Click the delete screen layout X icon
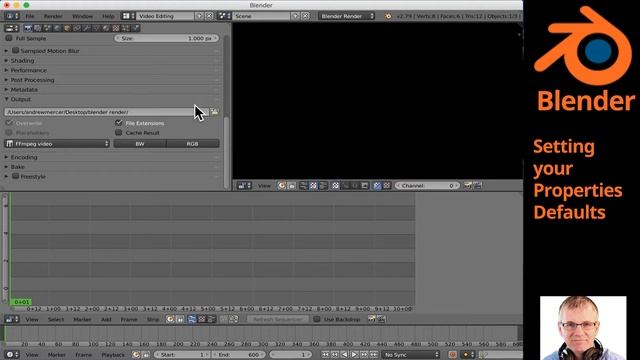The width and height of the screenshot is (640, 360). coord(209,16)
